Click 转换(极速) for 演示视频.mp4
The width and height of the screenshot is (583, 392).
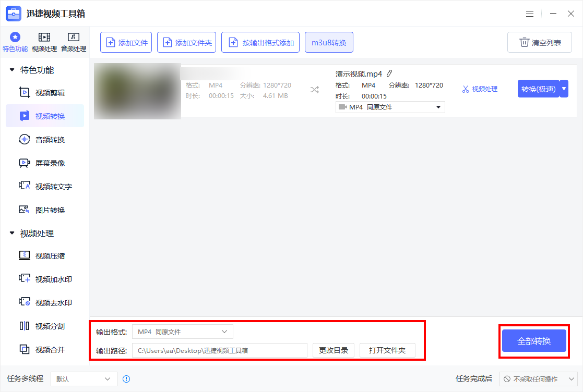(x=539, y=89)
